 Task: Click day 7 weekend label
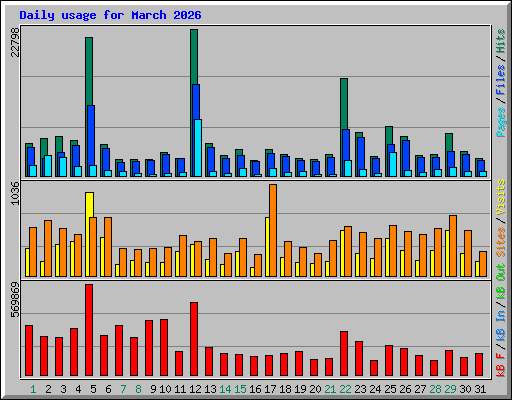coord(123,389)
